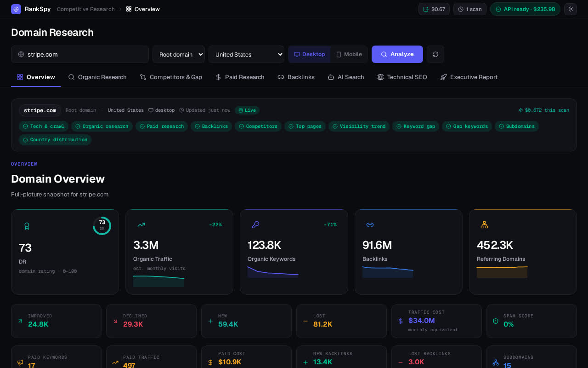Screen dimensions: 588x368
Task: Click the Top pages status chip
Action: 305,126
